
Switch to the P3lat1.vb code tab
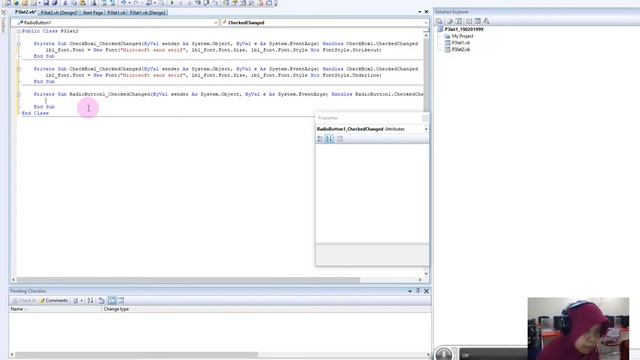click(x=116, y=13)
